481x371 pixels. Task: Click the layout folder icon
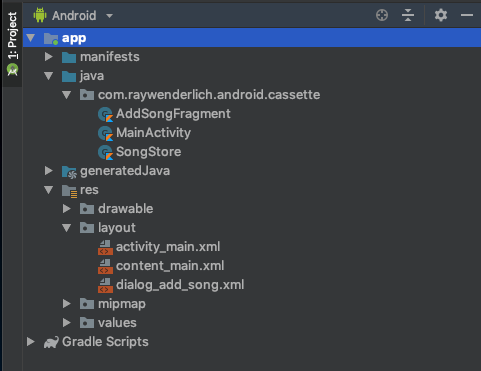click(87, 228)
